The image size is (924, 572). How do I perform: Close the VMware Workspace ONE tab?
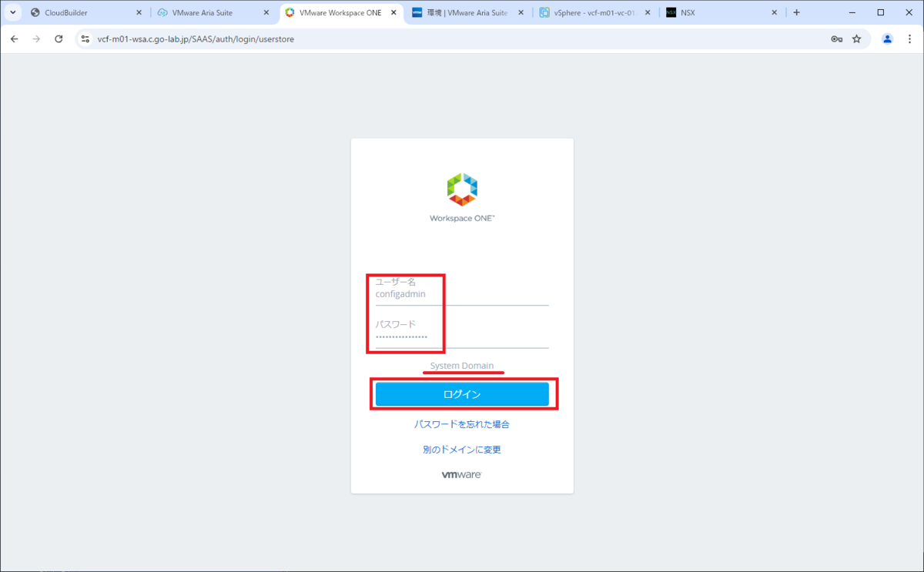[x=393, y=12]
